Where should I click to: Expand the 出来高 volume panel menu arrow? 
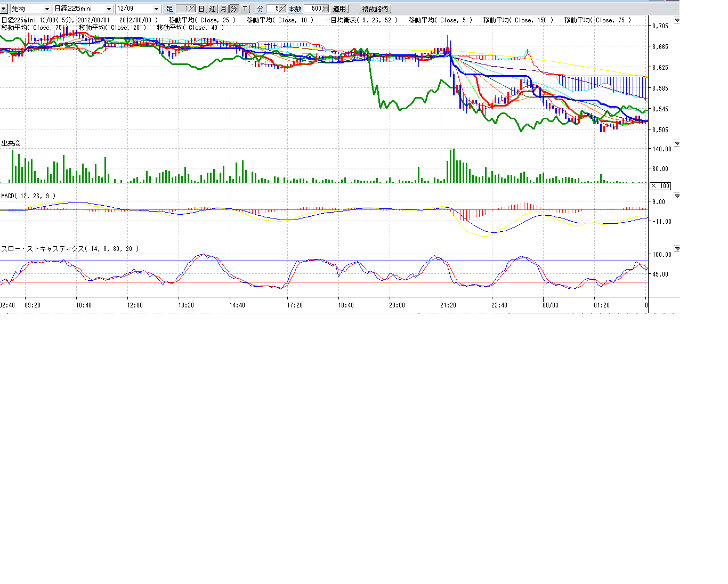pos(677,143)
